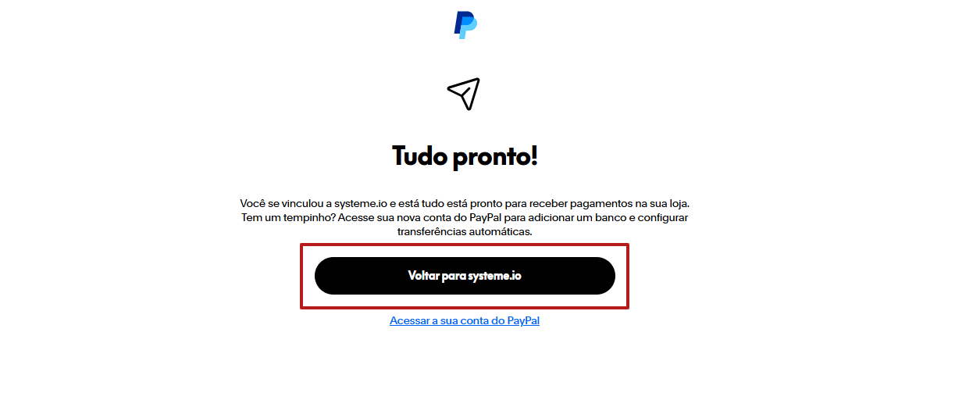Click the text transferências automáticas
Image resolution: width=980 pixels, height=411 pixels.
[x=465, y=232]
